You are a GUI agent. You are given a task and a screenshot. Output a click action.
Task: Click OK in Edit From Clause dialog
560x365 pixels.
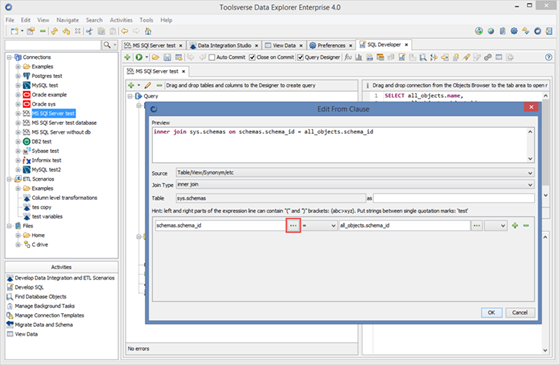[x=491, y=312]
